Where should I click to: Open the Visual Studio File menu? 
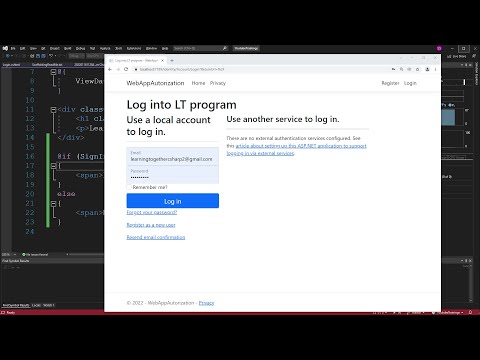13,48
